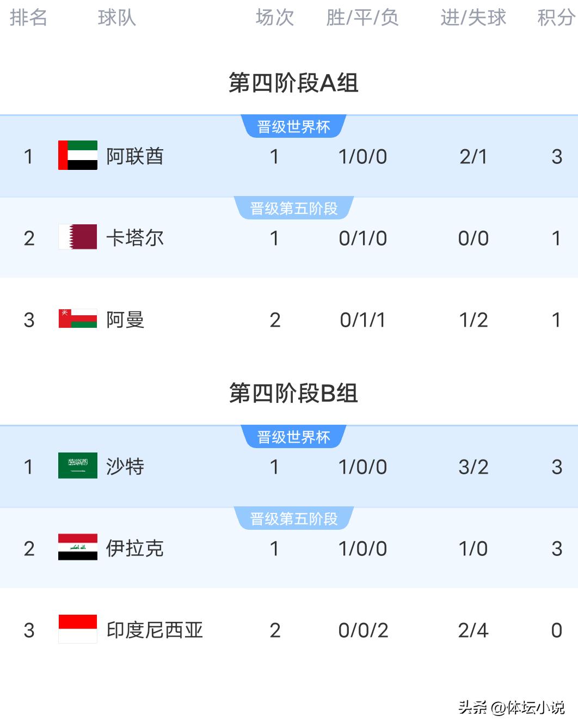This screenshot has width=578, height=728.
Task: Click the 第四阶段A组 group title
Action: [x=293, y=83]
